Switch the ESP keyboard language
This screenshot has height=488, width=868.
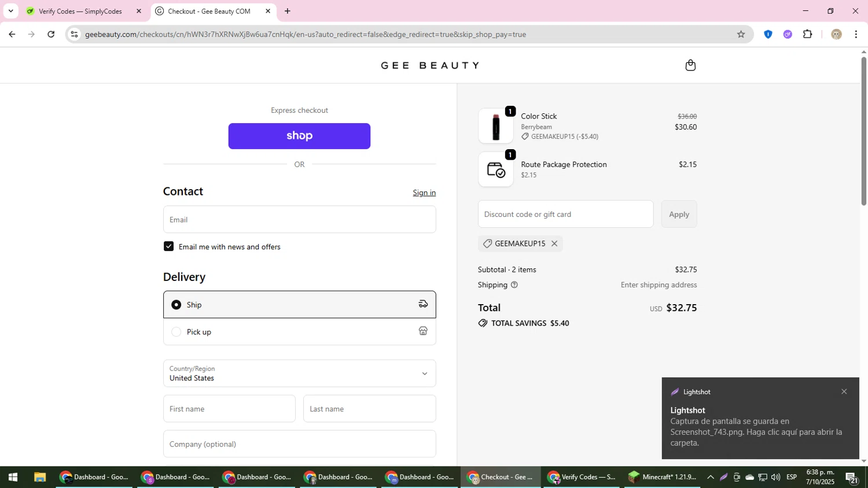(792, 478)
